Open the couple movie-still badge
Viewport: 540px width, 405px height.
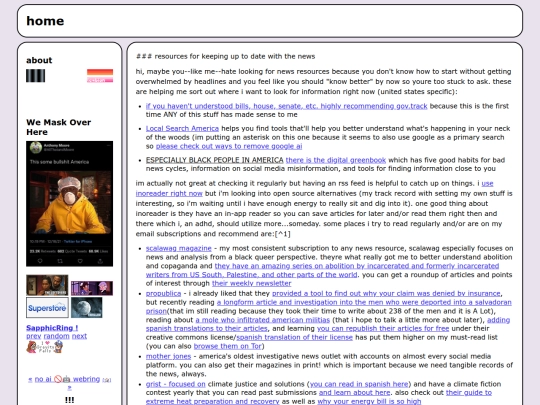[x=47, y=285]
